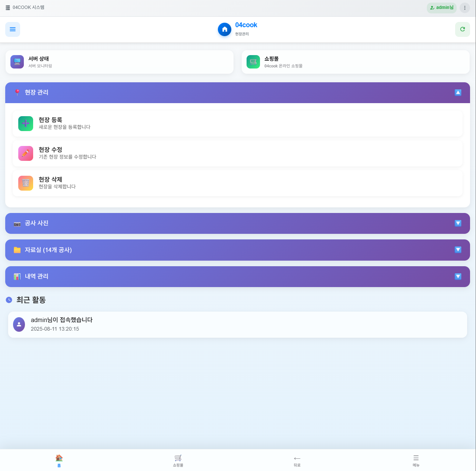
Task: Collapse the 현장 관리 section
Action: point(458,92)
